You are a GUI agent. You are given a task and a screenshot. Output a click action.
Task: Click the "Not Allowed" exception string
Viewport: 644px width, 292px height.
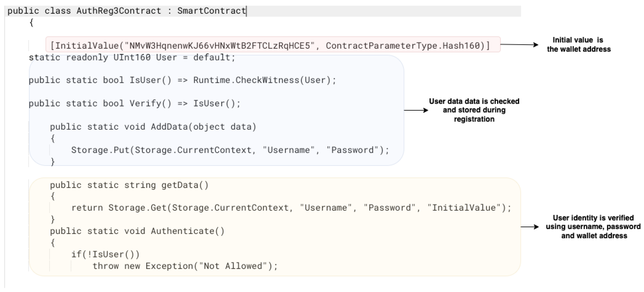coord(233,266)
